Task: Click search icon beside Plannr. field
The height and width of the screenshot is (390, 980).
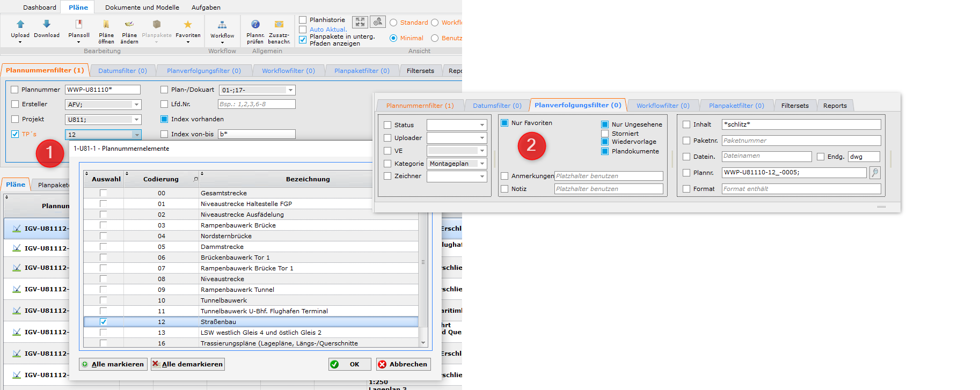Action: pos(875,173)
